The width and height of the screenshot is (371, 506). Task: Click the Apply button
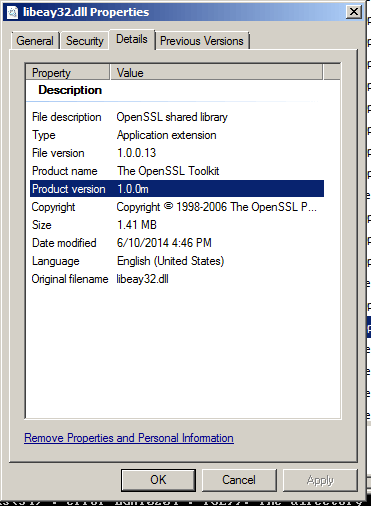tap(320, 480)
